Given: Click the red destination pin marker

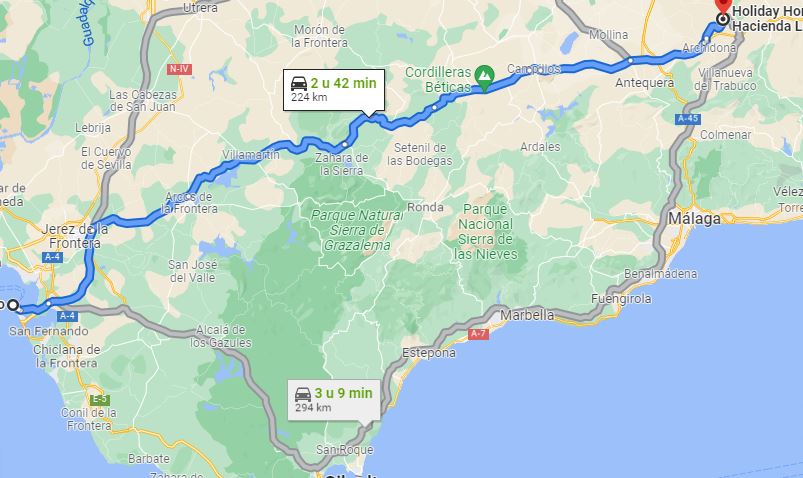Looking at the screenshot, I should click(723, 6).
